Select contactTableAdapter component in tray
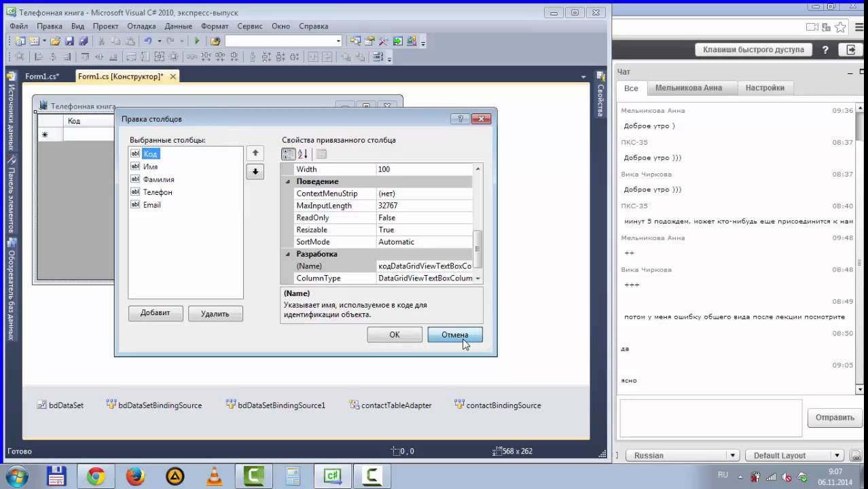Image resolution: width=868 pixels, height=489 pixels. coord(391,405)
